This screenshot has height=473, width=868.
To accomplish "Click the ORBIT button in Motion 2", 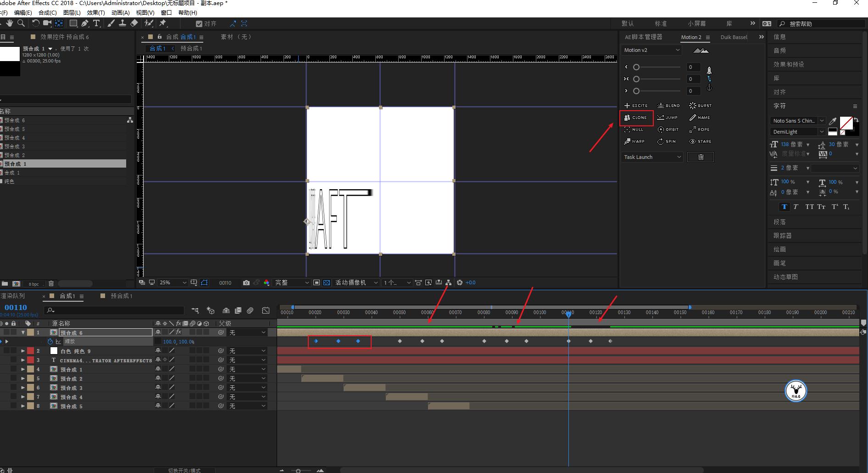I will [x=668, y=130].
